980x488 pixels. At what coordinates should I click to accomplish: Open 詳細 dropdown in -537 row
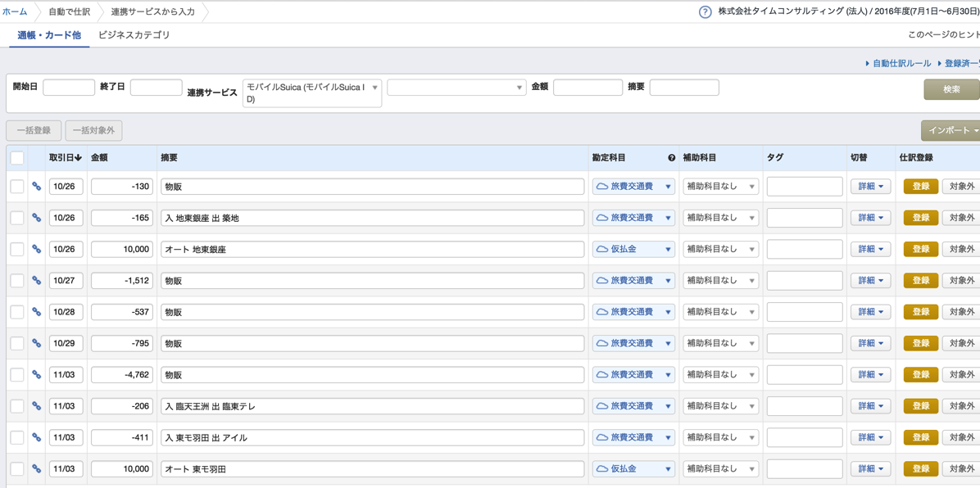pos(870,312)
